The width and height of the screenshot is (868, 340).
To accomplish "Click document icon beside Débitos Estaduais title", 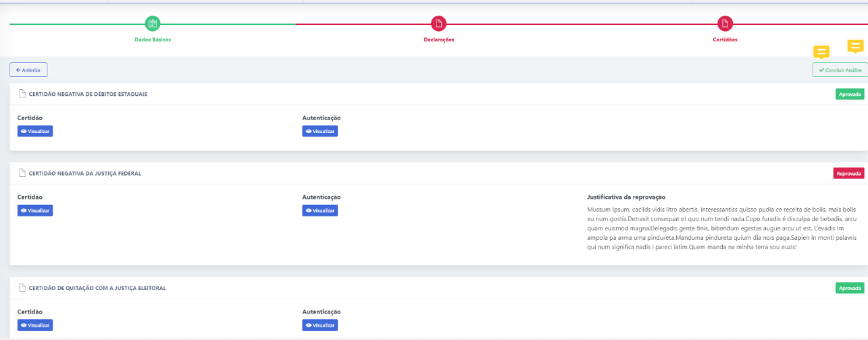I will pos(22,94).
